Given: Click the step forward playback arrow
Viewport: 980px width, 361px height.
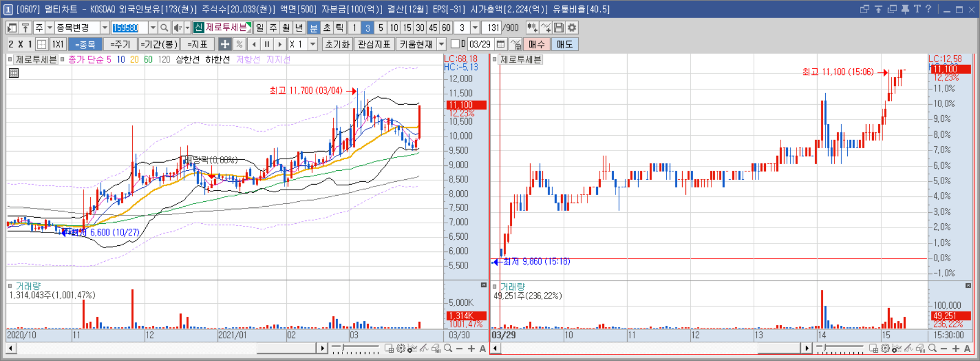Looking at the screenshot, I should 280,44.
